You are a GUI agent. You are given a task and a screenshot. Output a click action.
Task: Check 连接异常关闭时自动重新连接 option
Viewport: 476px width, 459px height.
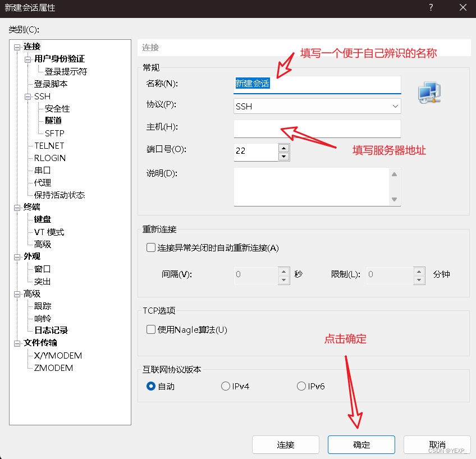(151, 247)
